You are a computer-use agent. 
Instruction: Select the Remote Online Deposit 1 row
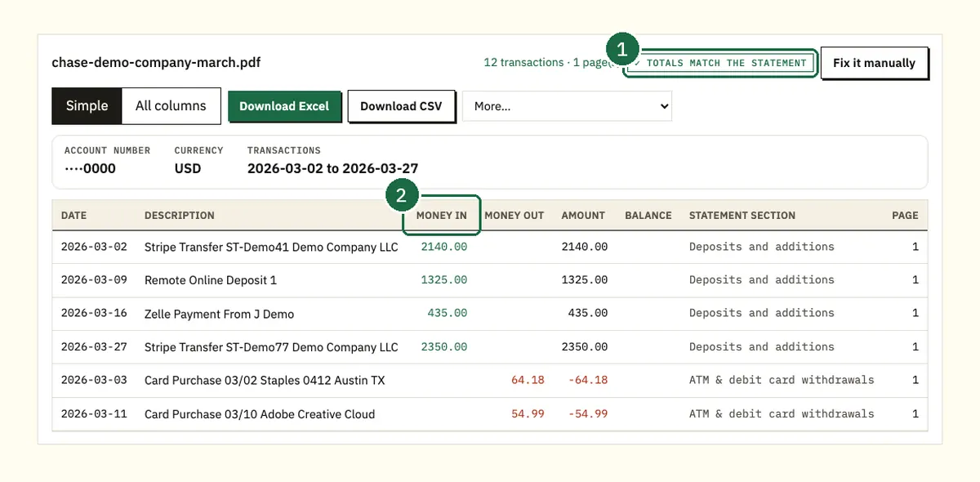(x=490, y=280)
